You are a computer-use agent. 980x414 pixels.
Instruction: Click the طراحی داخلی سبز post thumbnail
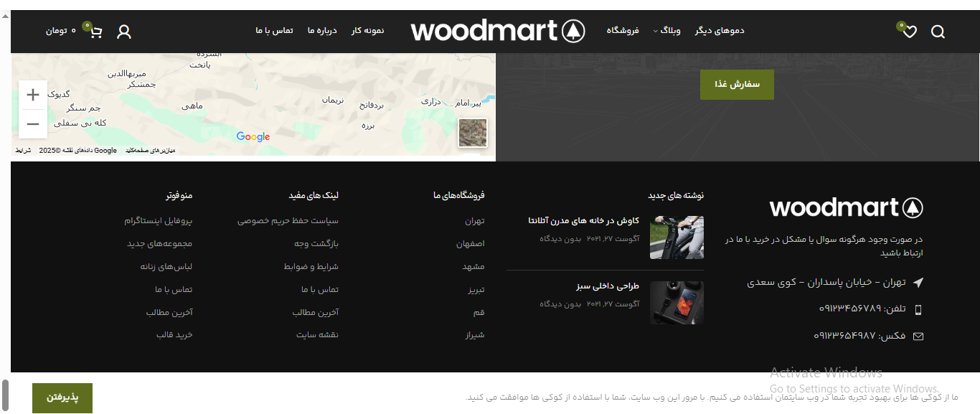(x=677, y=302)
